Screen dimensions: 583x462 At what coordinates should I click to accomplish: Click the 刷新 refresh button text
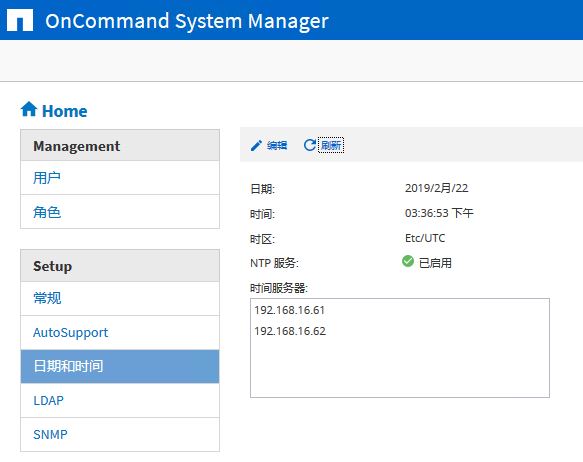[x=331, y=145]
